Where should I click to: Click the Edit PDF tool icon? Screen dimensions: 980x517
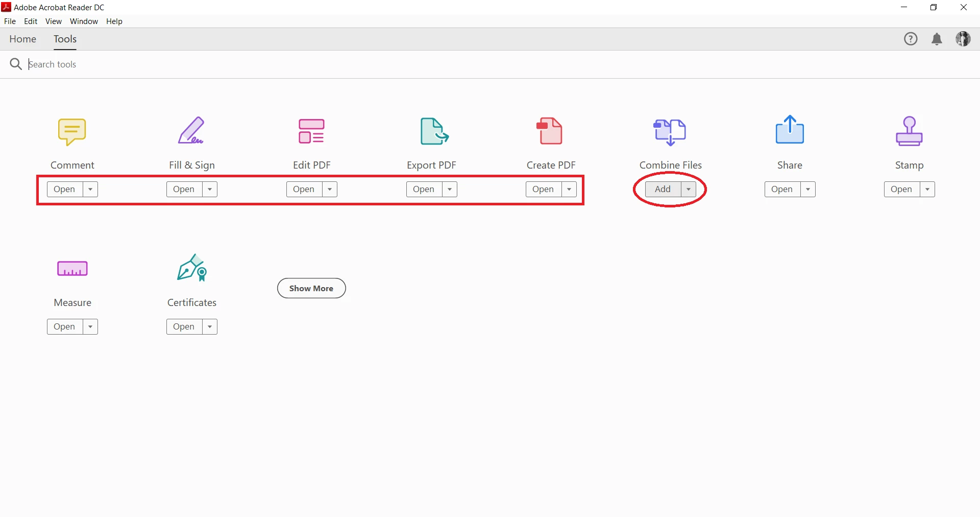coord(311,131)
